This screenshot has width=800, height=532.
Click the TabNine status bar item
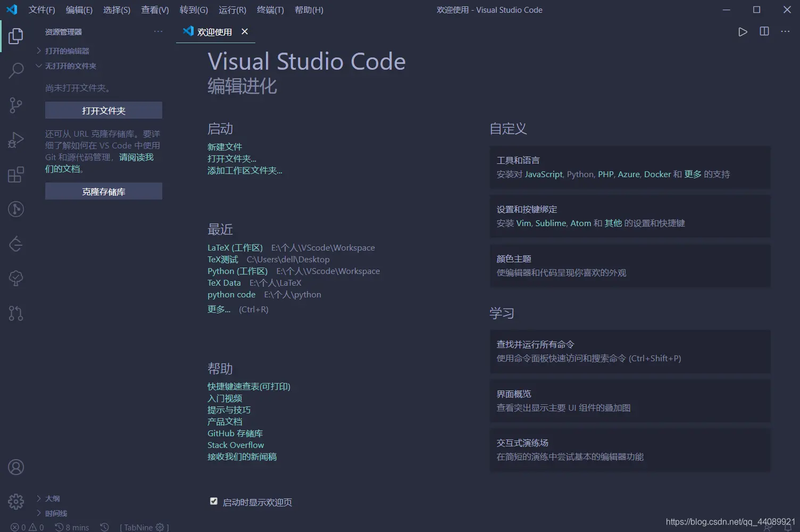click(x=144, y=527)
